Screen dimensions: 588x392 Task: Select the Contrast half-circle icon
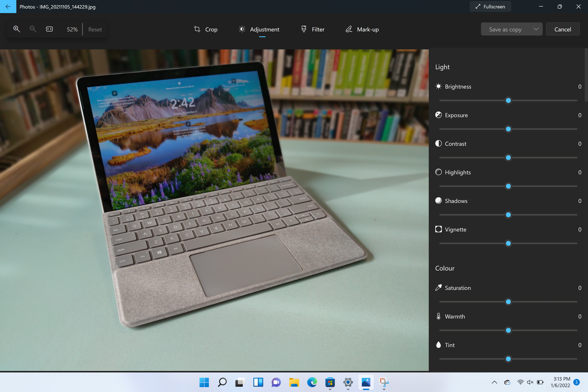point(439,144)
